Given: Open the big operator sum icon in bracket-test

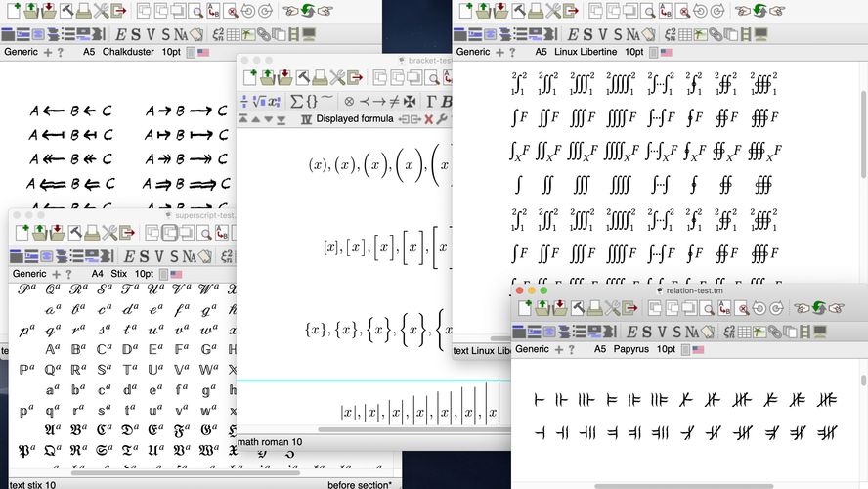Looking at the screenshot, I should pos(296,101).
